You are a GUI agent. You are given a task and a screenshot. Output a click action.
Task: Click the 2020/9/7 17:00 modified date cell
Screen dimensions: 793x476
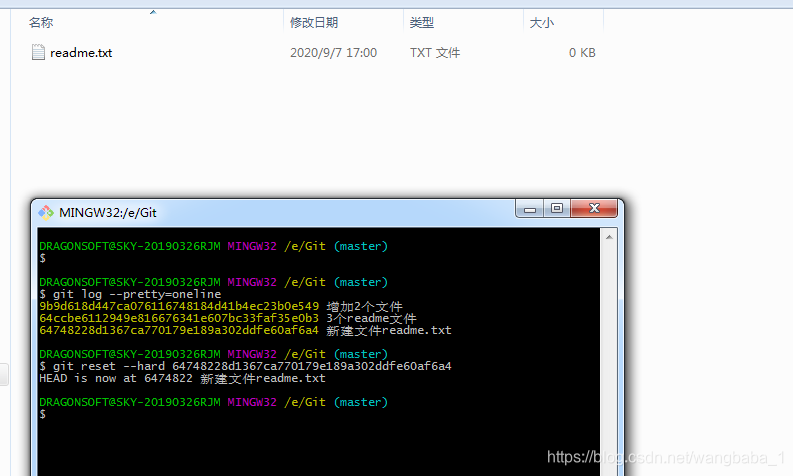tap(333, 53)
